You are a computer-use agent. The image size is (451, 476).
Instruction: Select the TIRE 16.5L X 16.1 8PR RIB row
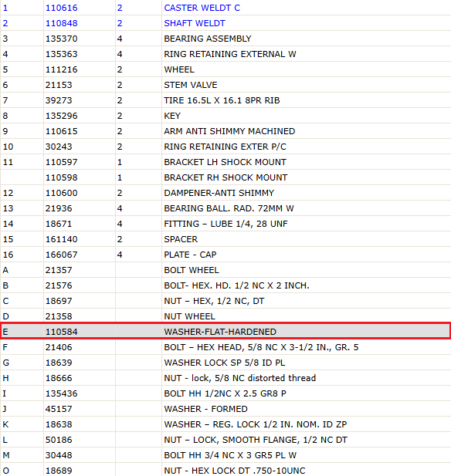tap(225, 100)
